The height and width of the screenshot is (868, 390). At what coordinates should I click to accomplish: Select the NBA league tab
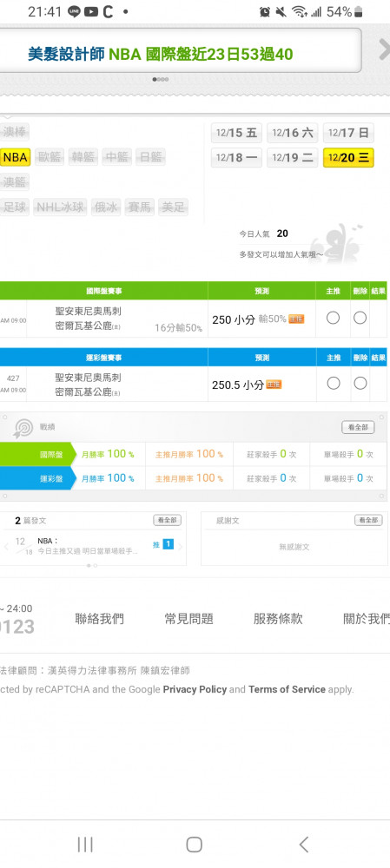click(15, 157)
